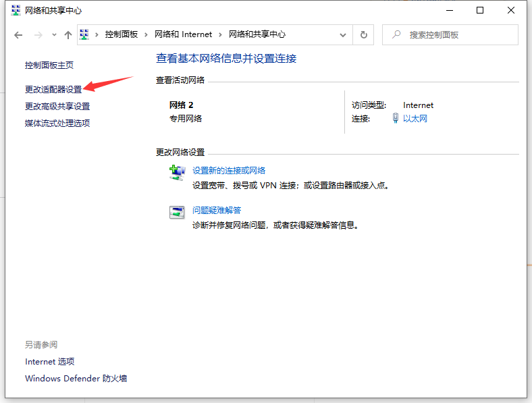Viewport: 532px width, 403px height.
Task: Expand chevron after 网络和 Internet breadcrumb
Action: (x=220, y=34)
